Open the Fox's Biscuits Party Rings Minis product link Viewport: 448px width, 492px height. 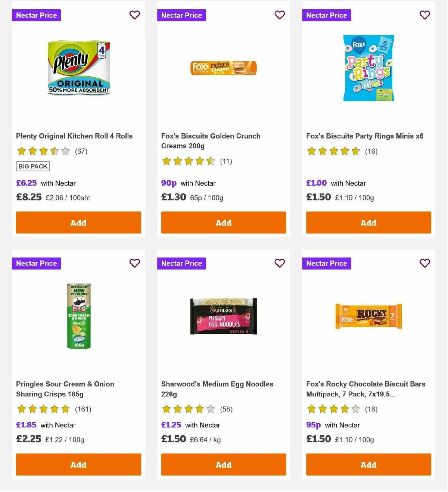364,136
